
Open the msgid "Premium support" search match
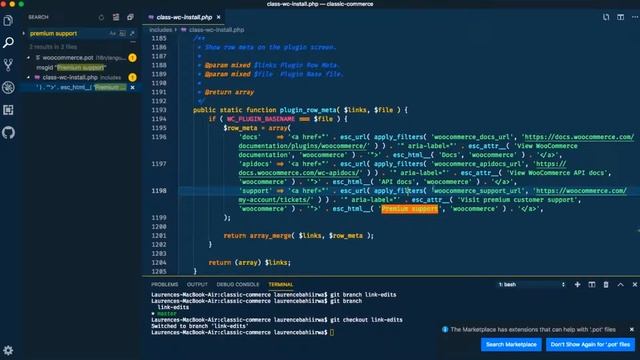(x=71, y=67)
